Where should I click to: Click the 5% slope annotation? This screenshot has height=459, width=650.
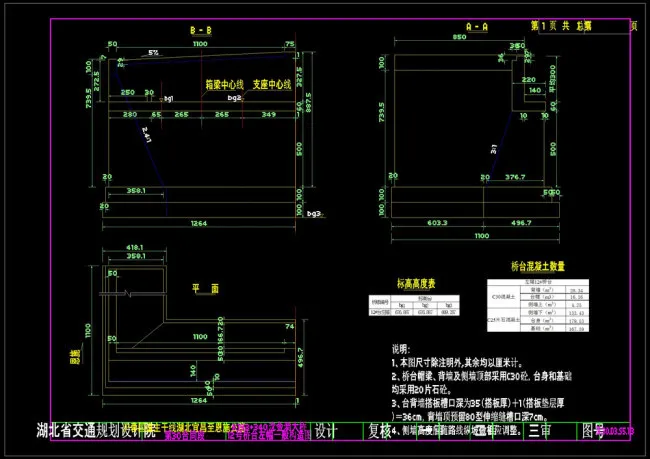pyautogui.click(x=153, y=51)
